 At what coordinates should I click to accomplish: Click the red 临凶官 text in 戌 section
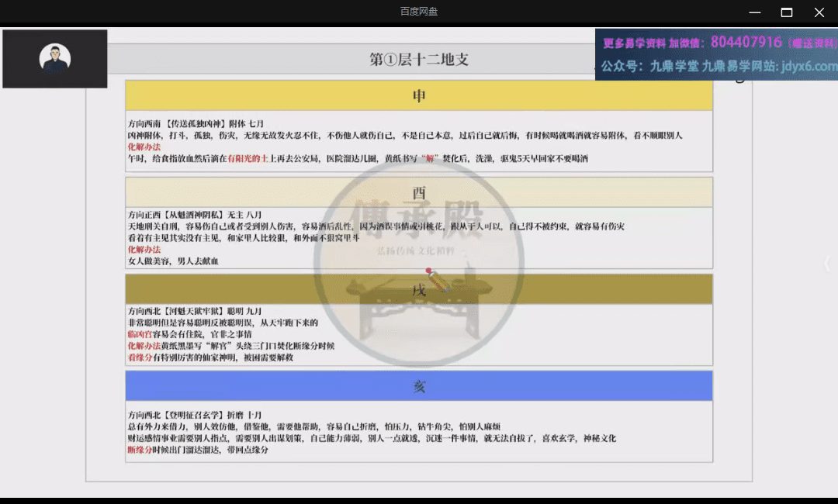click(x=140, y=334)
